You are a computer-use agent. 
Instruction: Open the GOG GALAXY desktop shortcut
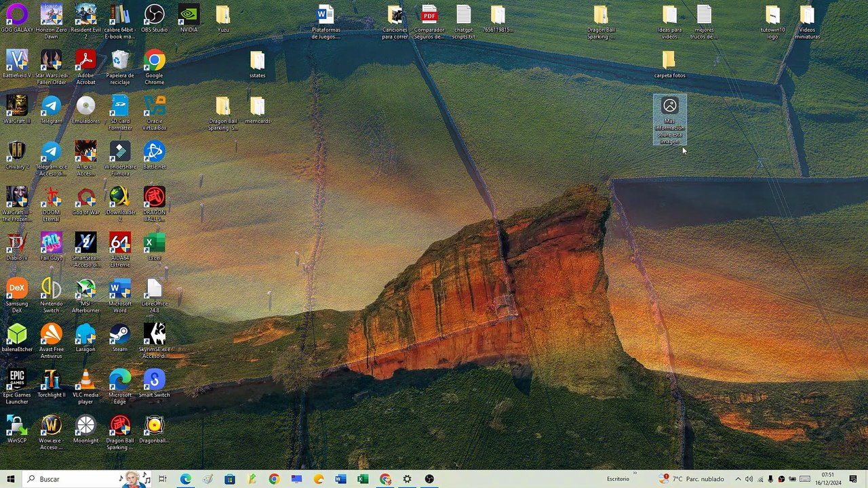click(x=17, y=19)
